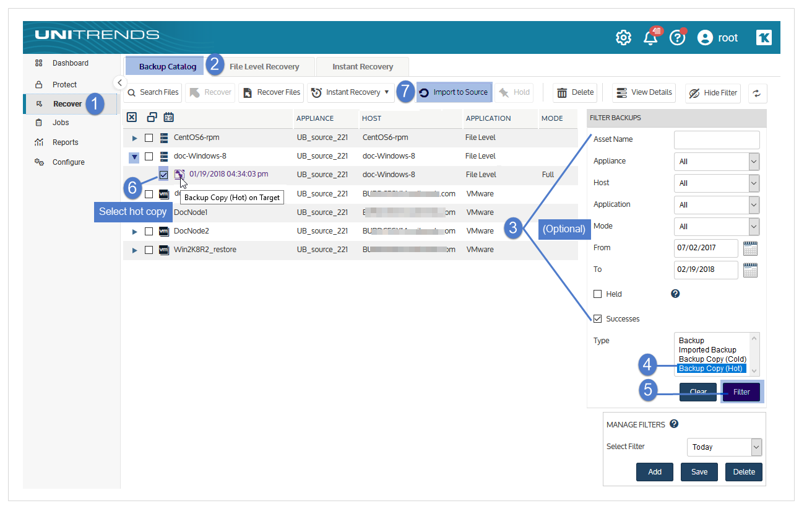
Task: Click the doc-Windows-8 server asset icon
Action: pos(164,156)
